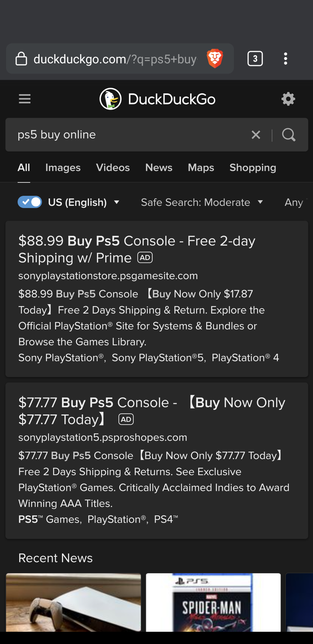Clear the search query with the X icon
The height and width of the screenshot is (644, 313).
tap(255, 135)
